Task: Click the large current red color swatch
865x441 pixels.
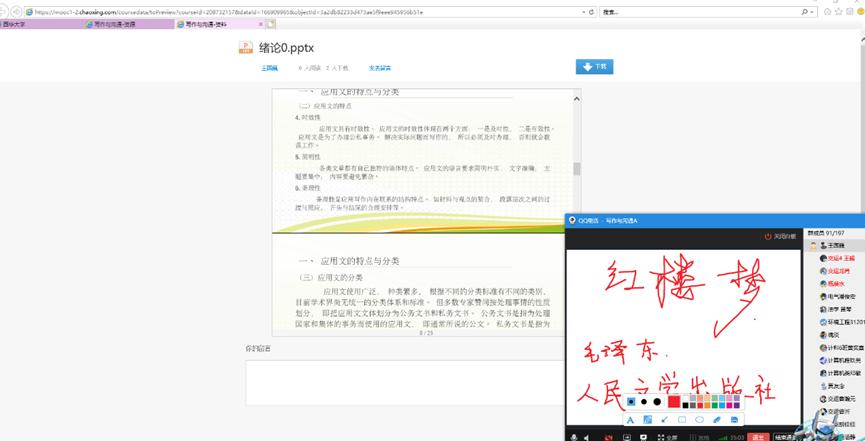Action: pyautogui.click(x=674, y=402)
